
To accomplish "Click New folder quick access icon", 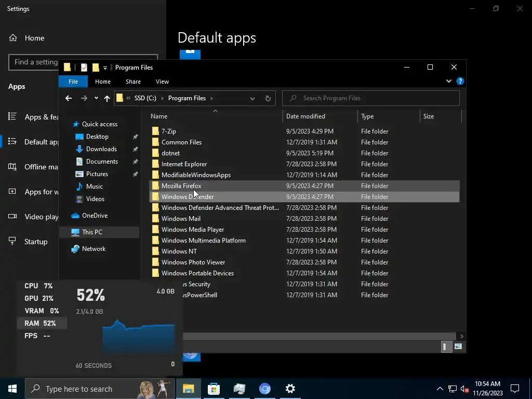I will (x=96, y=68).
